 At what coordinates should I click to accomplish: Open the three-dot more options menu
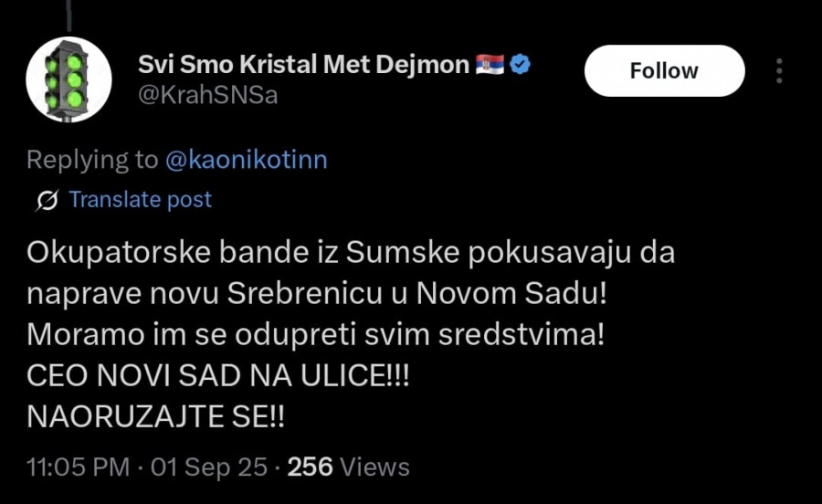779,71
